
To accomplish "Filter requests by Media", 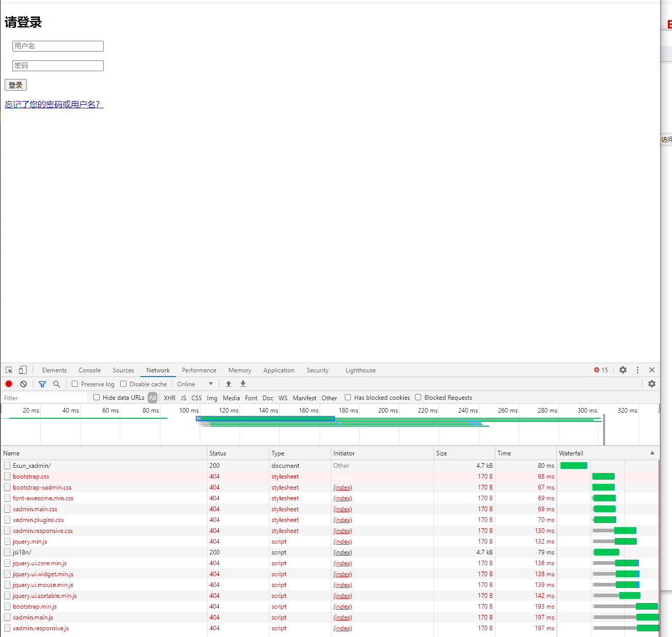I will point(231,398).
